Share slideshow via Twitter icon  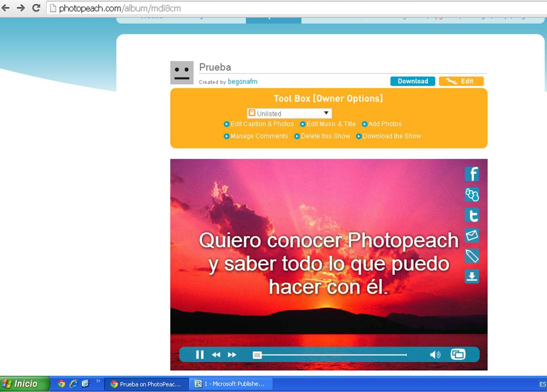(x=472, y=215)
